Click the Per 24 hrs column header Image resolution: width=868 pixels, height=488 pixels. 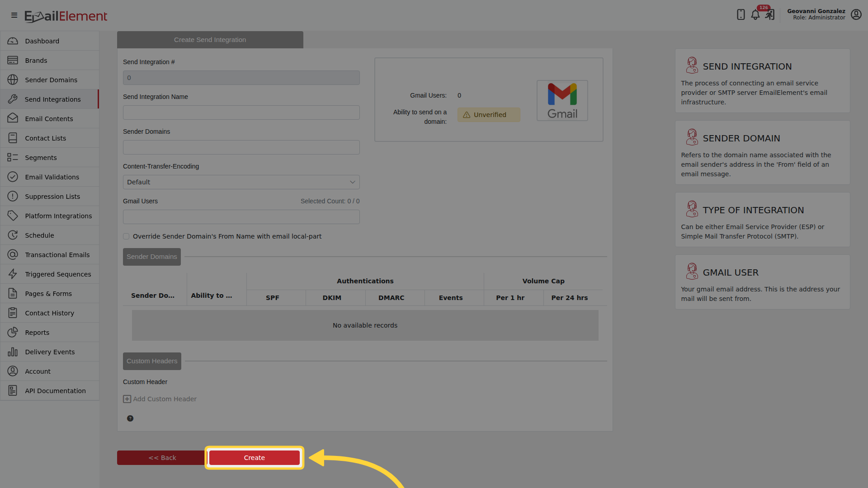click(570, 298)
